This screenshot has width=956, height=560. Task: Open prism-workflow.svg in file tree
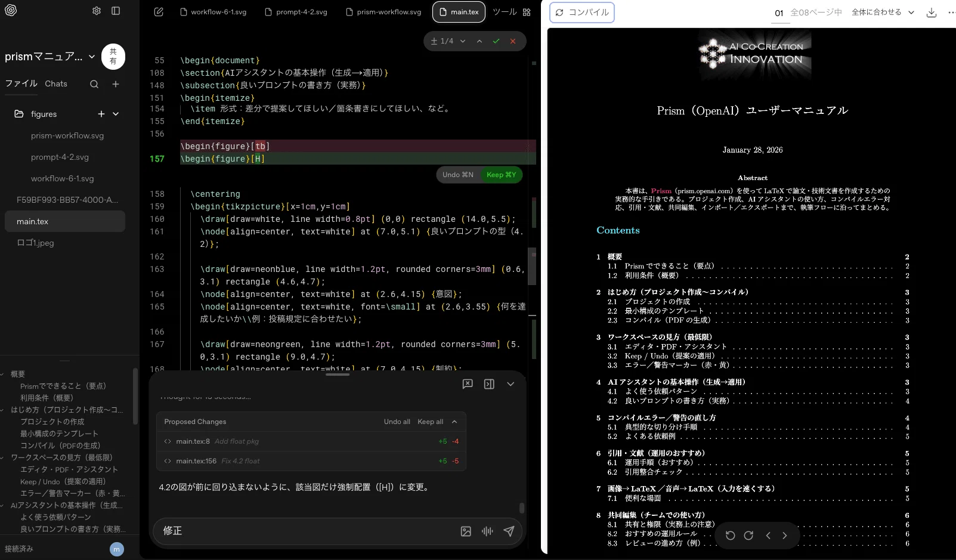(x=67, y=135)
